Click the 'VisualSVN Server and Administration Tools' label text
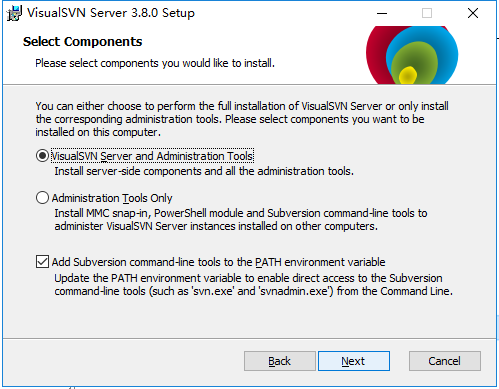This screenshot has width=499, height=389. click(152, 156)
